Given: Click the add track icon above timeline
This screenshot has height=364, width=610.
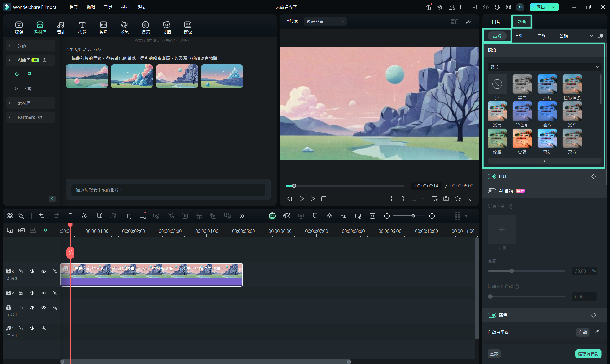Looking at the screenshot, I should pyautogui.click(x=10, y=230).
